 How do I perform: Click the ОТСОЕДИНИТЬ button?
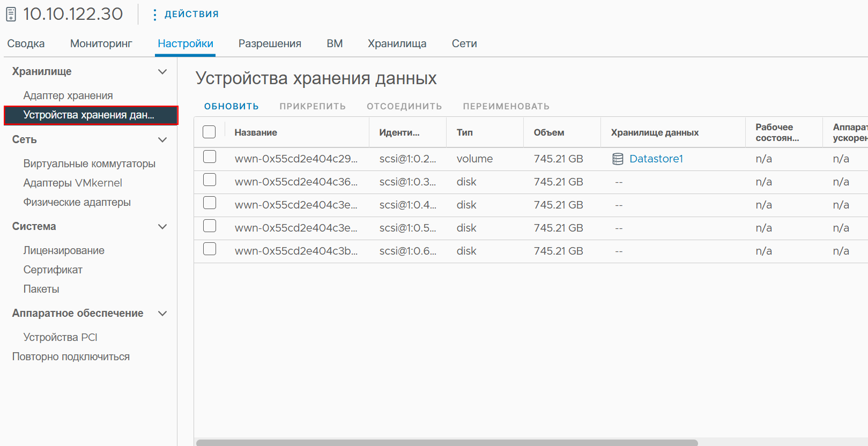click(404, 106)
